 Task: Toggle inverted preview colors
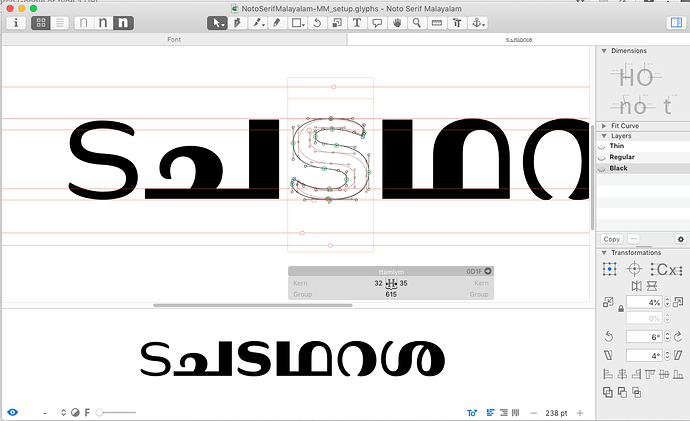coord(75,412)
